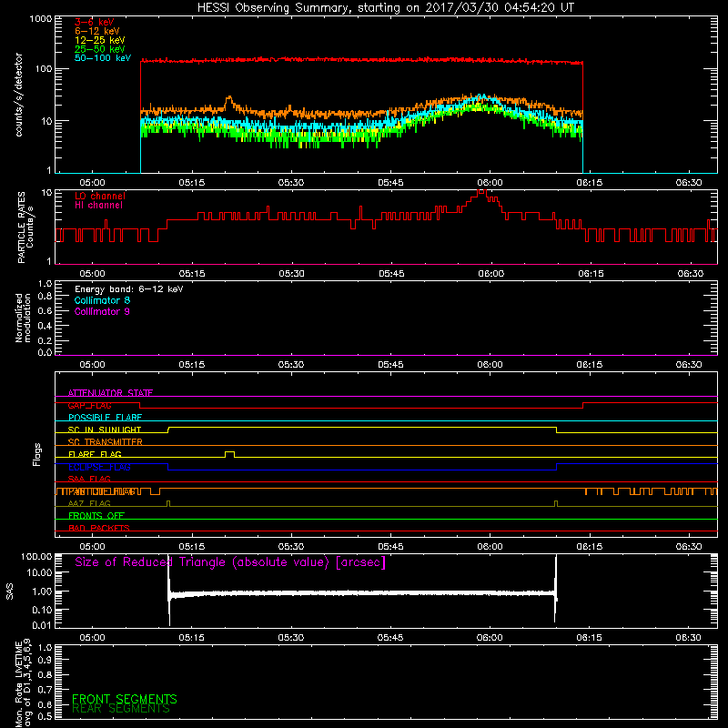Click the SC_IN_SUNLIGHT flag label
728x728 pixels.
105,430
